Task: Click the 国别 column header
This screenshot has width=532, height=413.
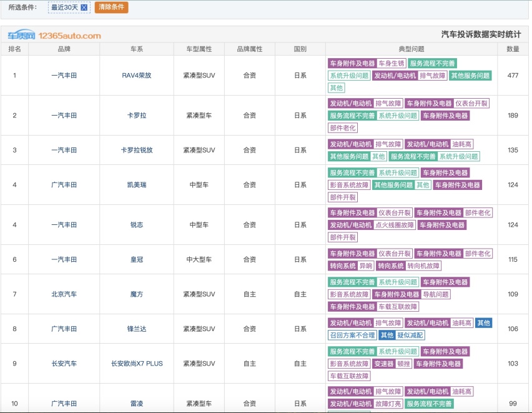Action: 300,49
